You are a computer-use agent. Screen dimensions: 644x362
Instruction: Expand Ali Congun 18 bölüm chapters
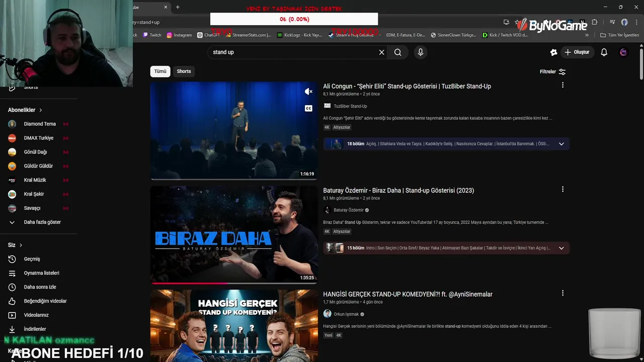tap(561, 144)
